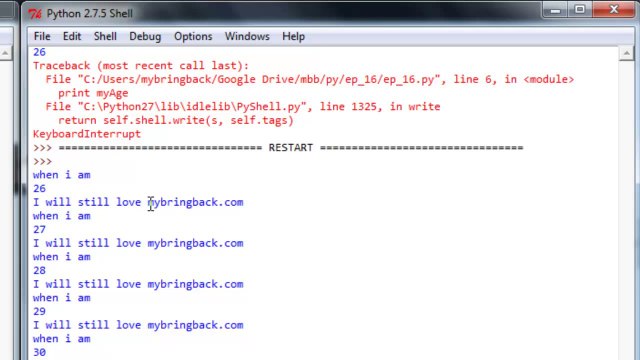Click the RESTART separator line

click(278, 148)
